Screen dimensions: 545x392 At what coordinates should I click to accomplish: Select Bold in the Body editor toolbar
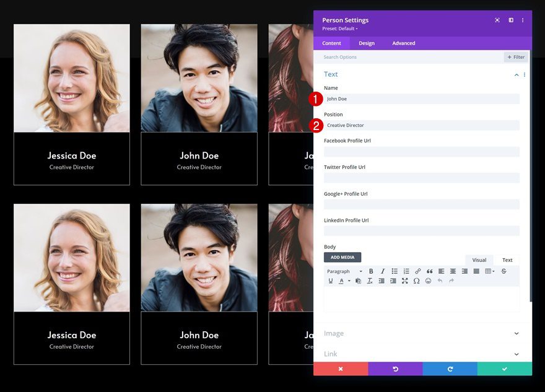pyautogui.click(x=371, y=271)
